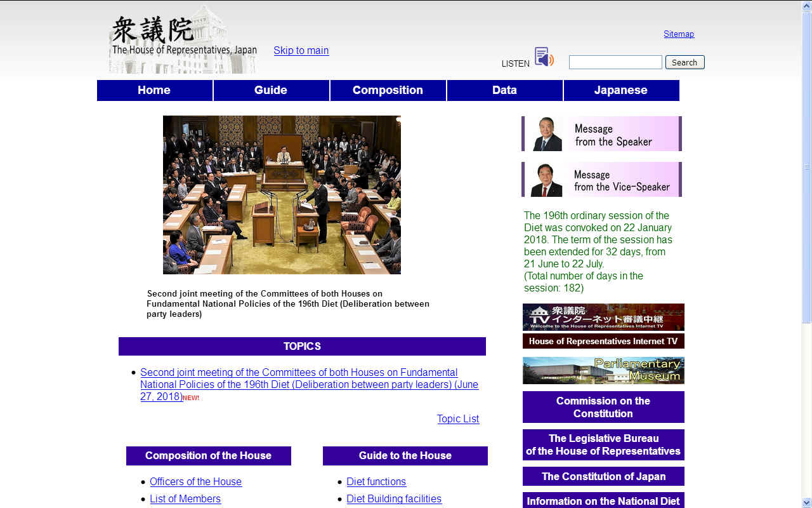
Task: Open the Guide navigation tab
Action: (271, 90)
